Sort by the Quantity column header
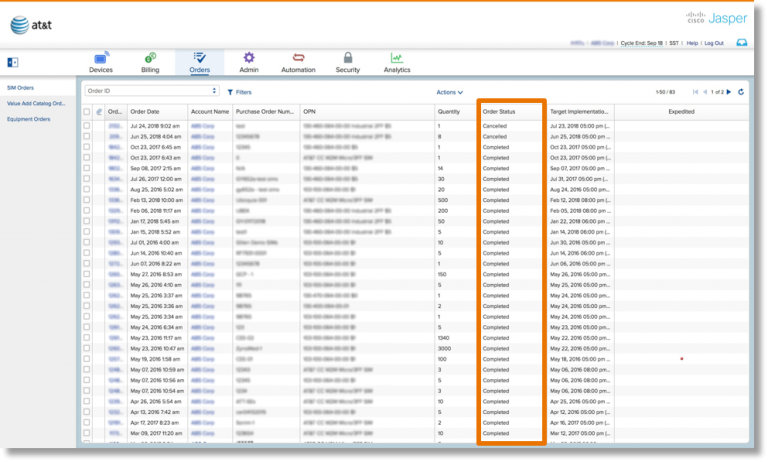 449,112
